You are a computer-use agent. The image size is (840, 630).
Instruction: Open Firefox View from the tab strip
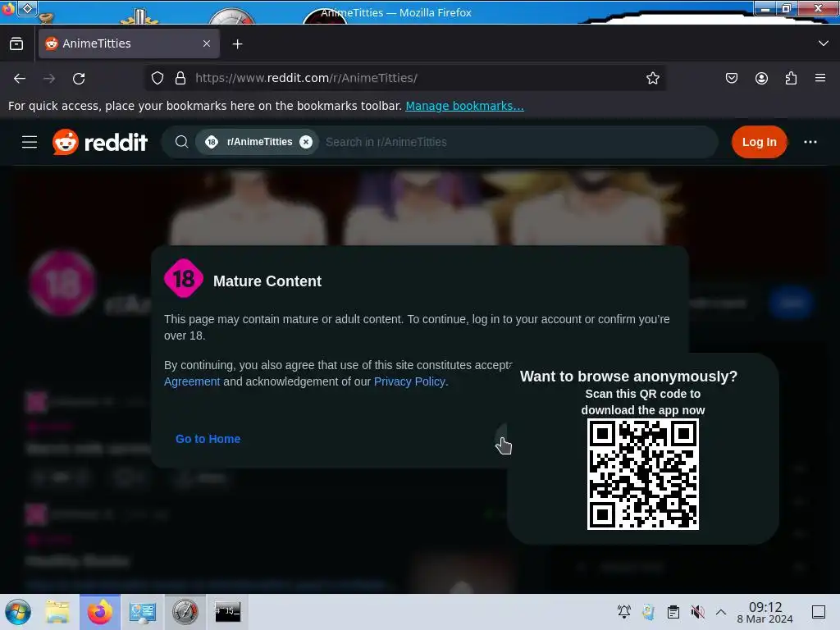(16, 44)
